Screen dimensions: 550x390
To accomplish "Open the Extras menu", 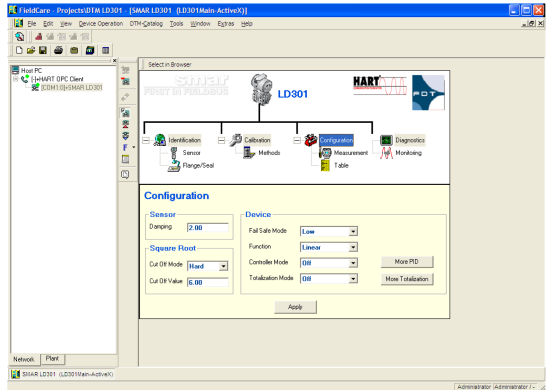I will coord(226,23).
